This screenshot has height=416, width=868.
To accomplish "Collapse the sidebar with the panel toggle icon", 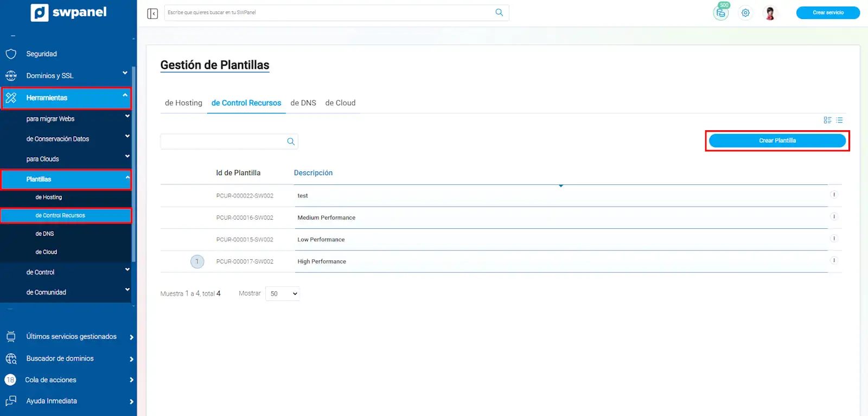I will [152, 14].
